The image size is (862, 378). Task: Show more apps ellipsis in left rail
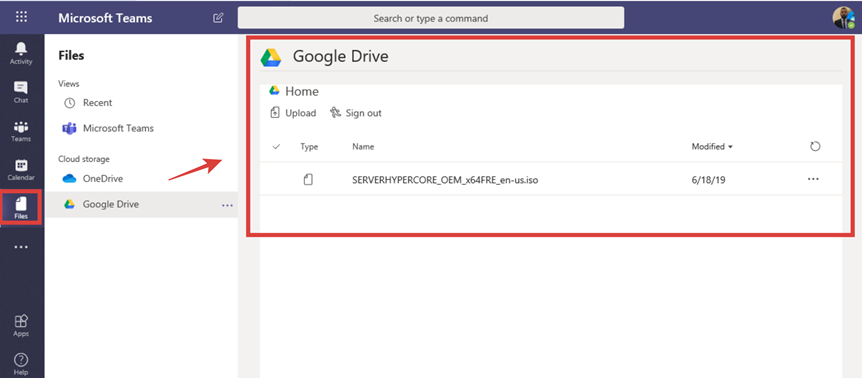(x=21, y=247)
